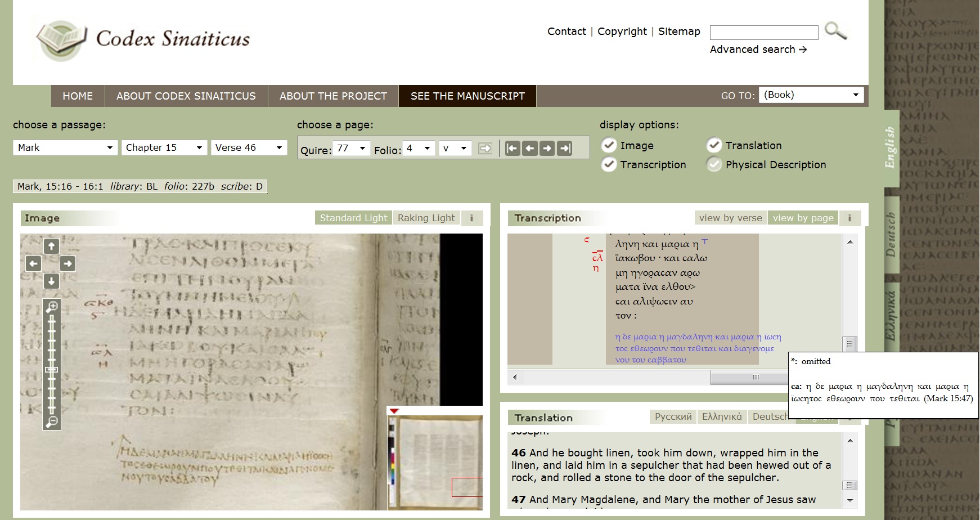Open SEE THE MANUSCRIPT menu
This screenshot has width=980, height=520.
[x=467, y=96]
